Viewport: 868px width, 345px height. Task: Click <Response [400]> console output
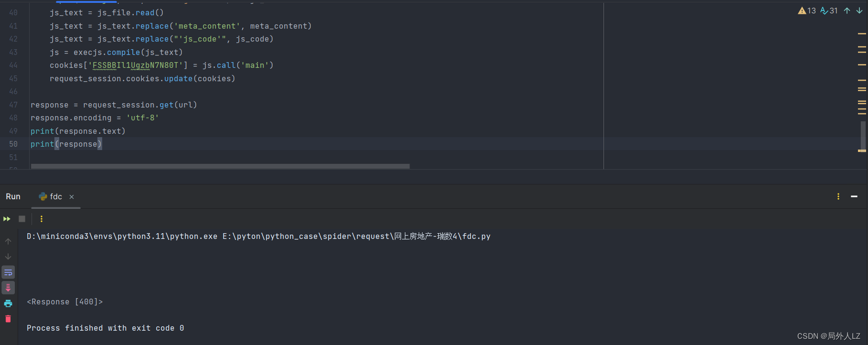pos(65,302)
